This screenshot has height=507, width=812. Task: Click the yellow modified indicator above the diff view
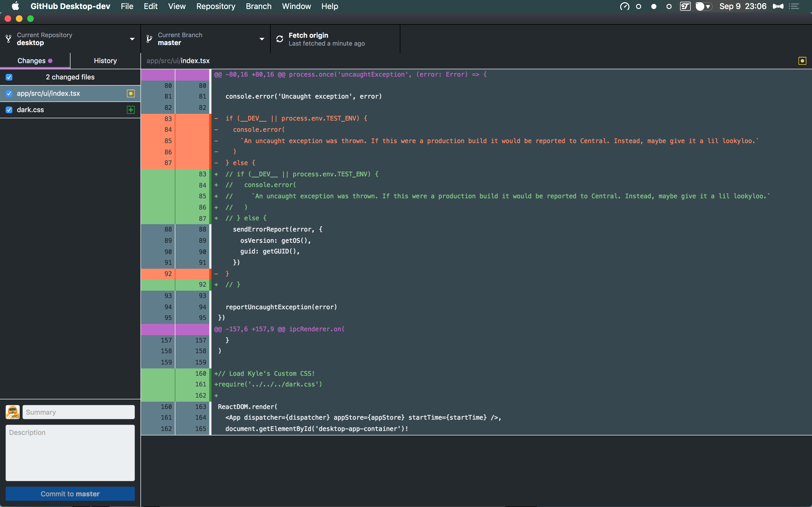[802, 61]
